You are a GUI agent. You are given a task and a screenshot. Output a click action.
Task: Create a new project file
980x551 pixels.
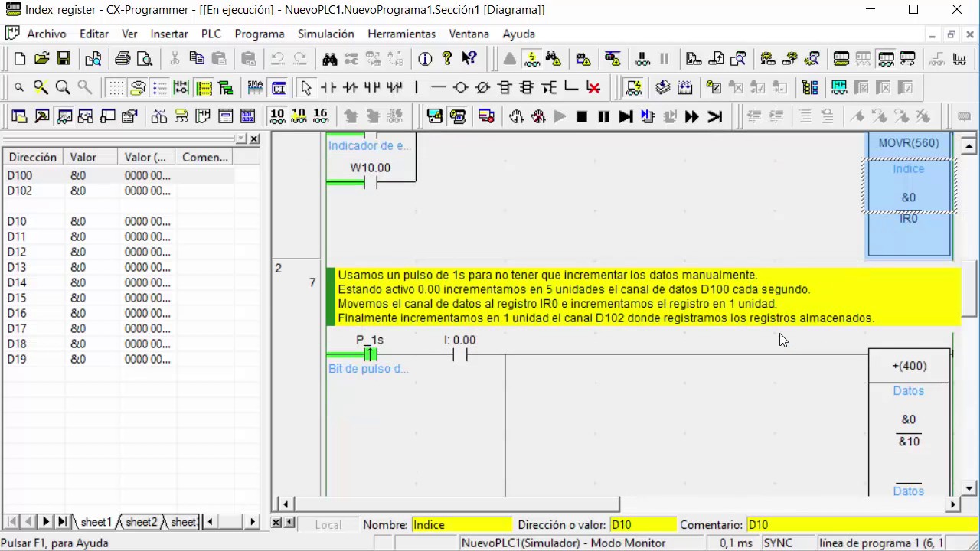pos(20,59)
